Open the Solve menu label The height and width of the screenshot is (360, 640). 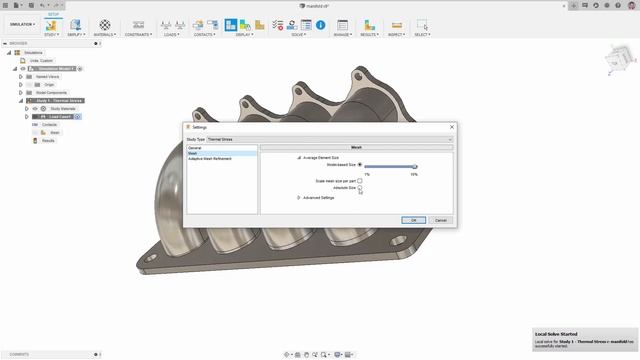point(298,35)
